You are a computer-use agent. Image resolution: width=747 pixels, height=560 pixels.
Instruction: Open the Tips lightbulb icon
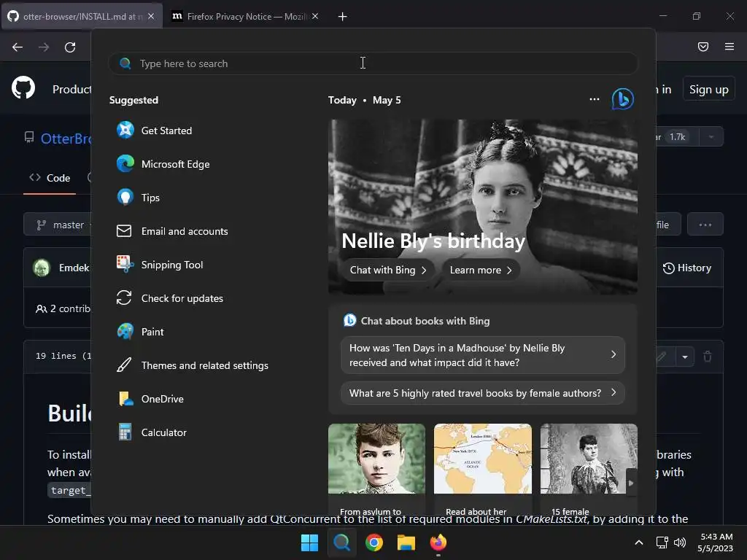click(x=125, y=197)
